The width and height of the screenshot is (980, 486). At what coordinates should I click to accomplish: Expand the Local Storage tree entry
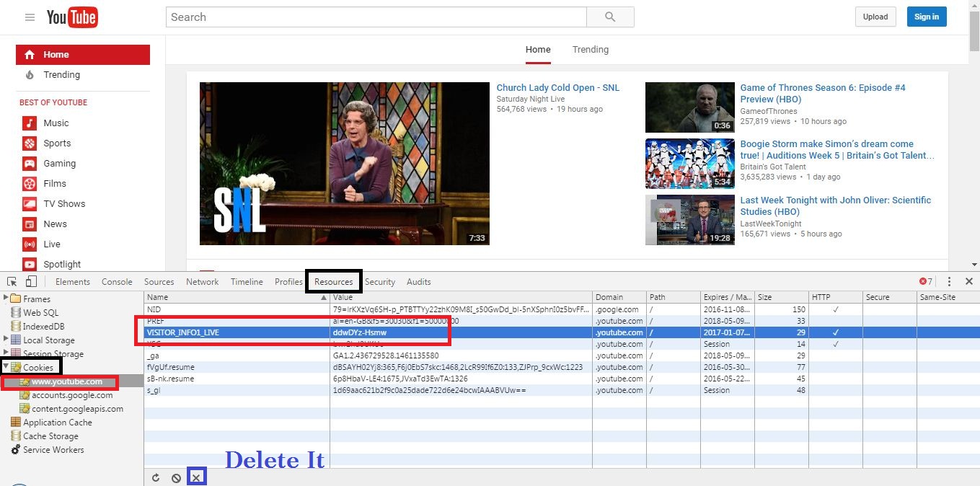7,340
